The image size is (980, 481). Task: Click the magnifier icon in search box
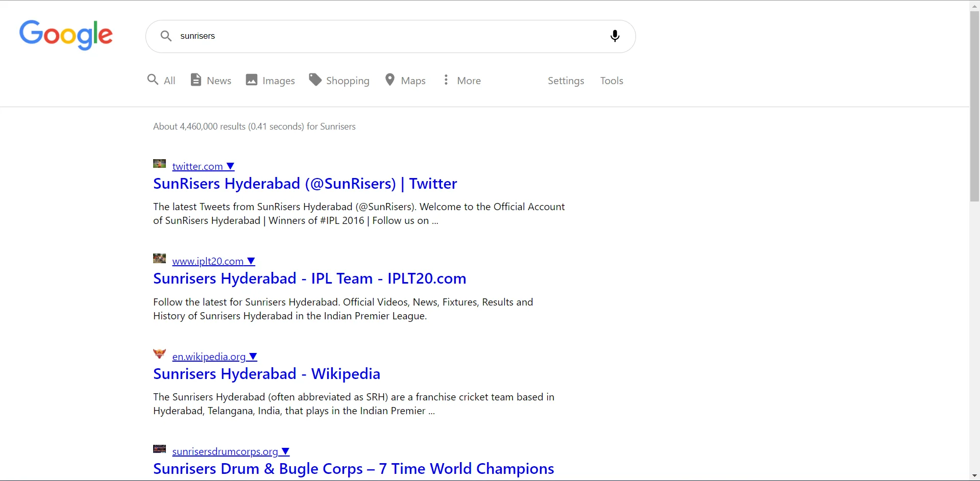click(166, 36)
